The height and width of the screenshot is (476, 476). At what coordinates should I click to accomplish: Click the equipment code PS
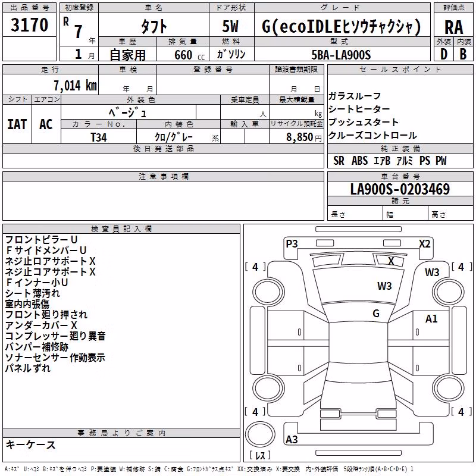point(425,161)
